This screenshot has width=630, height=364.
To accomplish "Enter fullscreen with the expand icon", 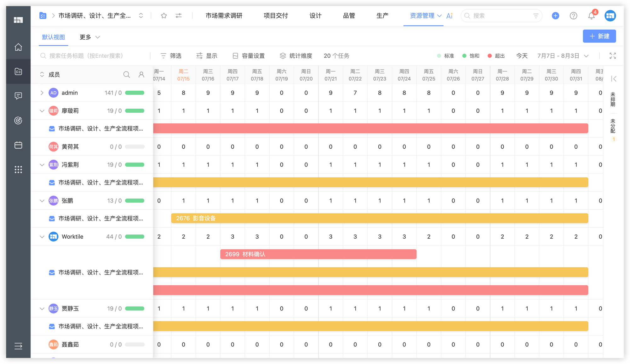I will tap(612, 56).
